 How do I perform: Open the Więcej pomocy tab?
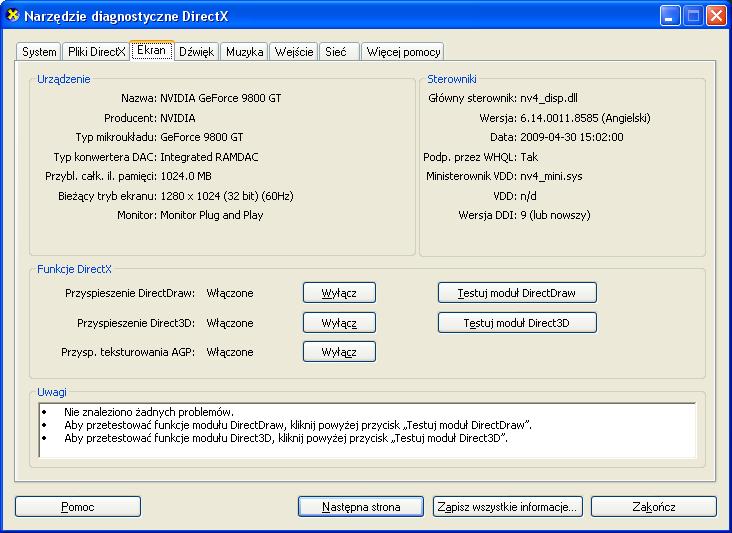coord(403,52)
